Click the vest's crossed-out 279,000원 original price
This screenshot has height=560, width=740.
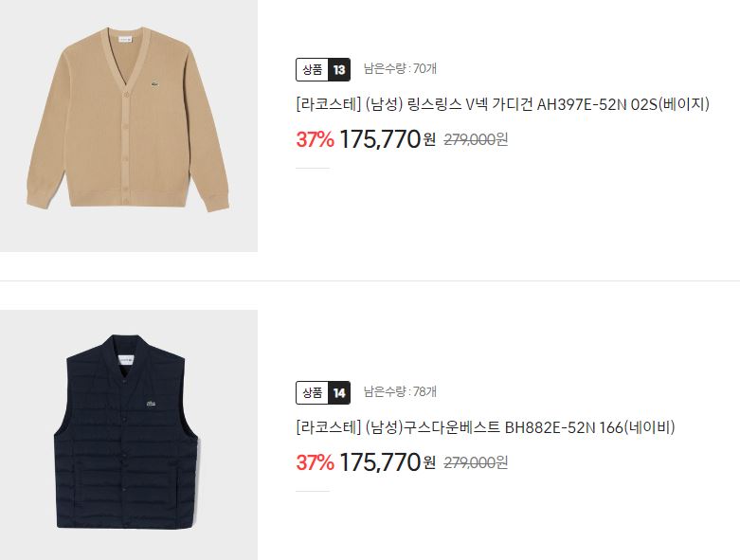coord(476,462)
